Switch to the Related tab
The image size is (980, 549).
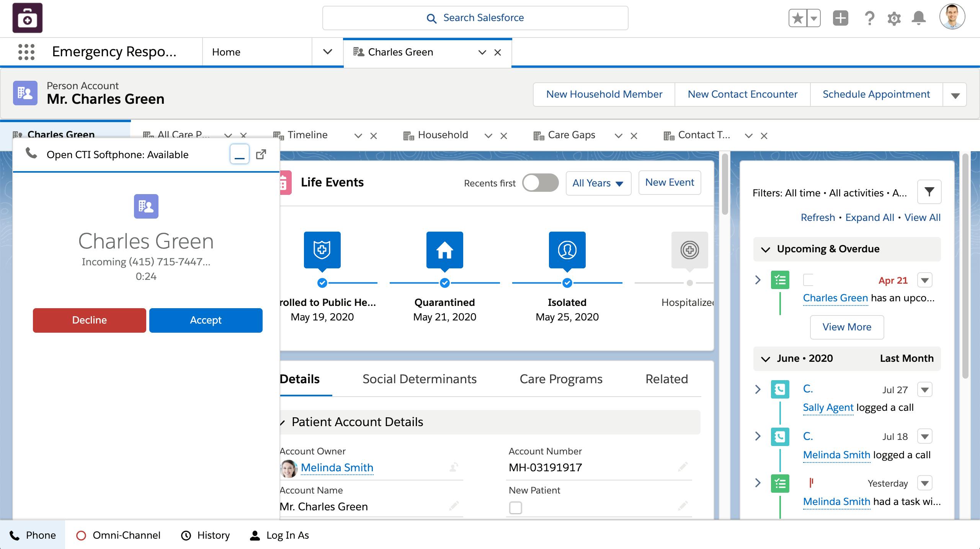point(666,379)
